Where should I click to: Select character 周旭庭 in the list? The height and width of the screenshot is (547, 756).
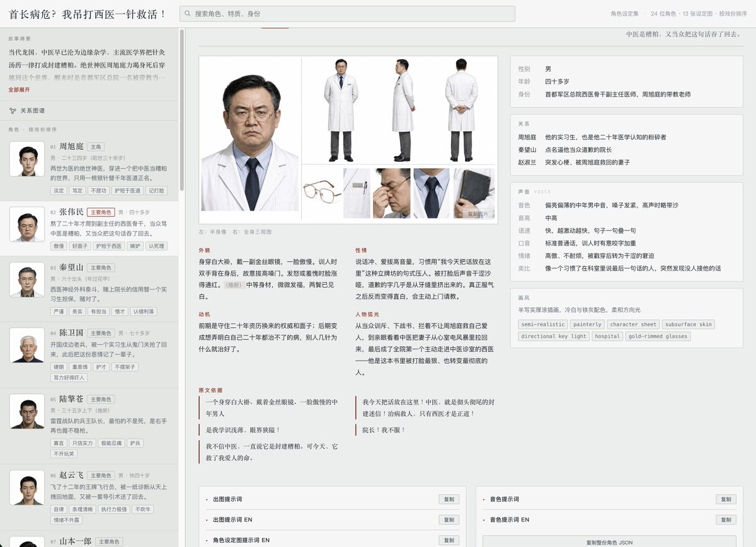coord(89,169)
